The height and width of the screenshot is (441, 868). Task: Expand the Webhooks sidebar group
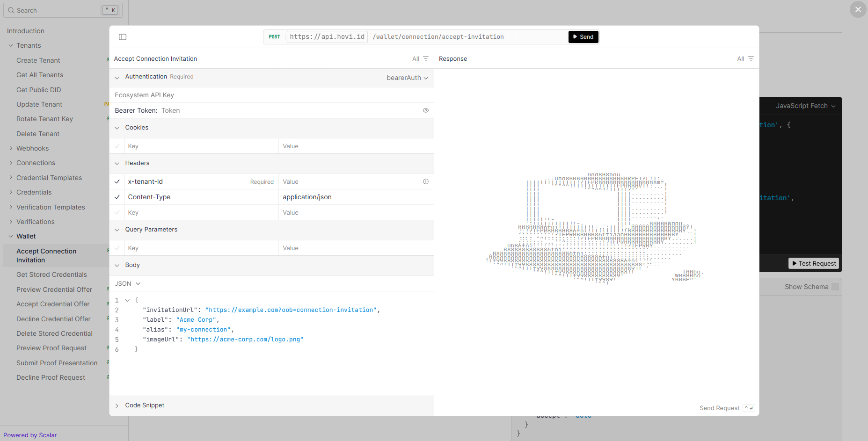[x=32, y=148]
